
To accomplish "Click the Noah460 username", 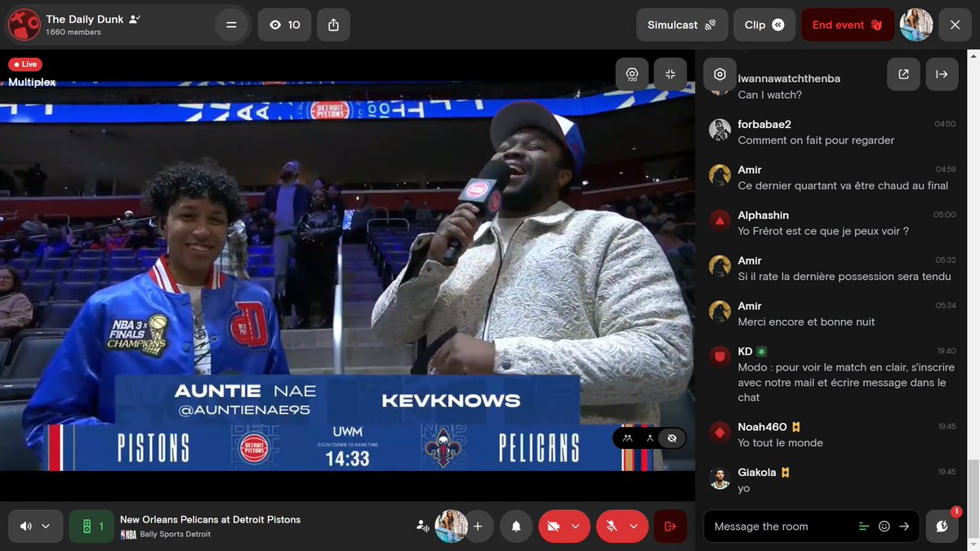I will tap(762, 427).
